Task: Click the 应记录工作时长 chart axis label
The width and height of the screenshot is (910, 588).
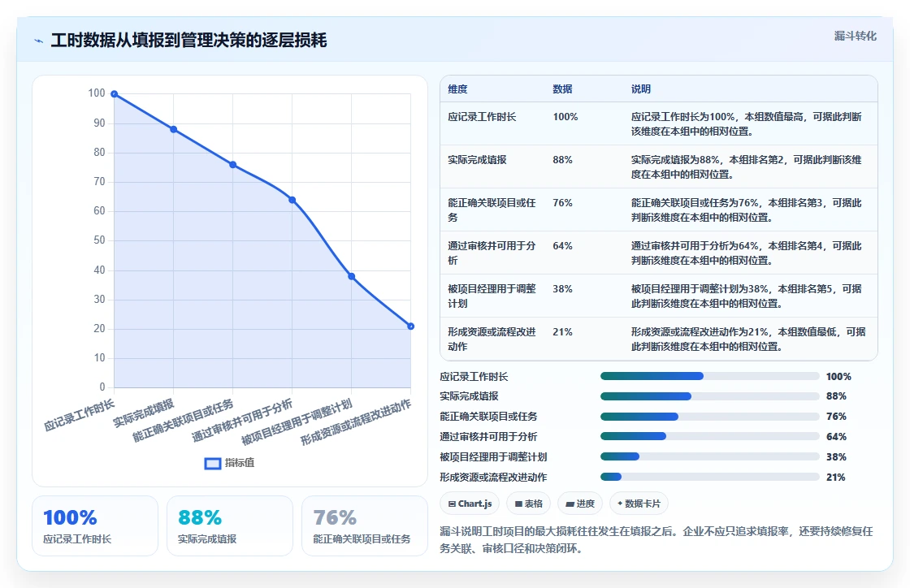Action: pos(80,415)
